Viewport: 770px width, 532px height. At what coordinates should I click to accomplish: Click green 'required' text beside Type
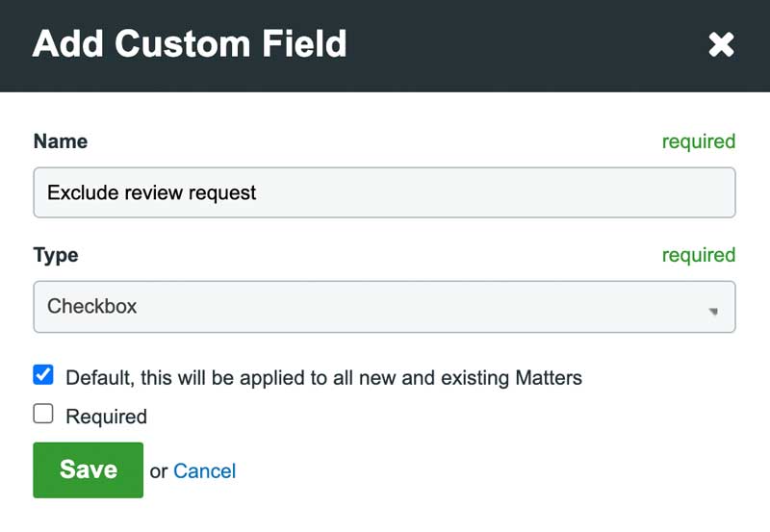[x=698, y=255]
